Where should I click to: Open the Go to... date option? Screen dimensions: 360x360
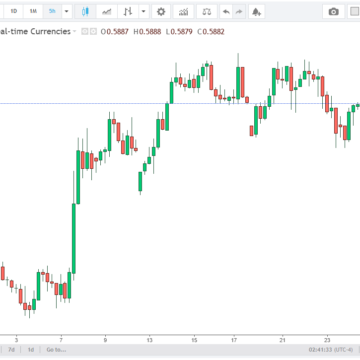[x=56, y=350]
